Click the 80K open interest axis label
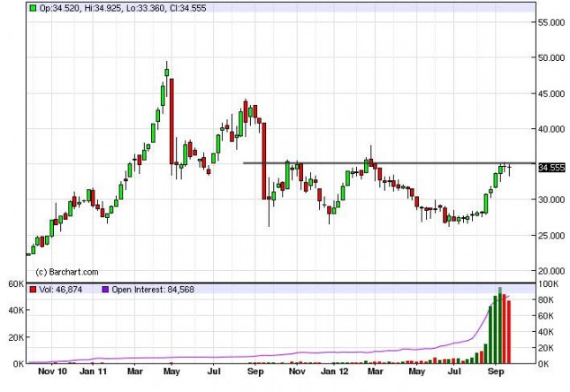The width and height of the screenshot is (570, 392). [545, 299]
